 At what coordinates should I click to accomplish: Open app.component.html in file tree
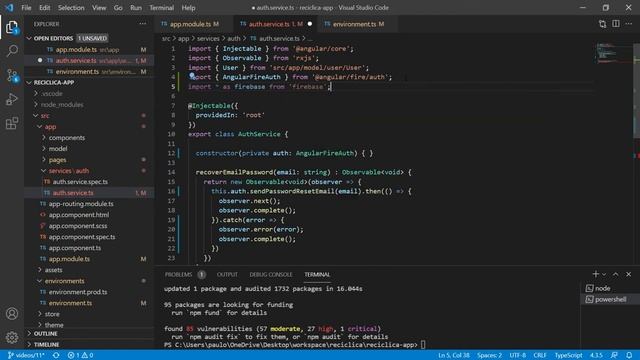tap(79, 215)
